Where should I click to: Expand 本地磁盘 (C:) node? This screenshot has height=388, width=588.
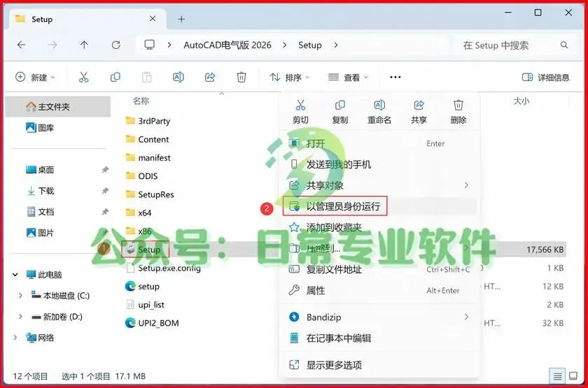coord(20,296)
